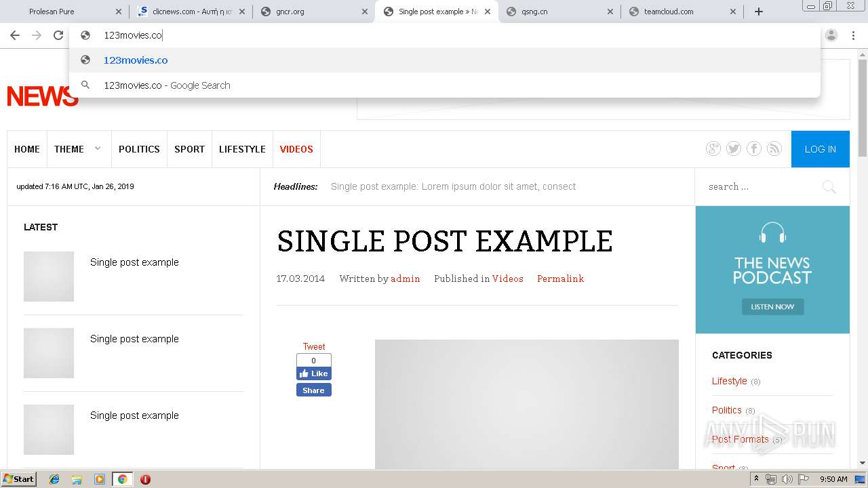868x488 pixels.
Task: Click the Facebook Share button
Action: [314, 390]
